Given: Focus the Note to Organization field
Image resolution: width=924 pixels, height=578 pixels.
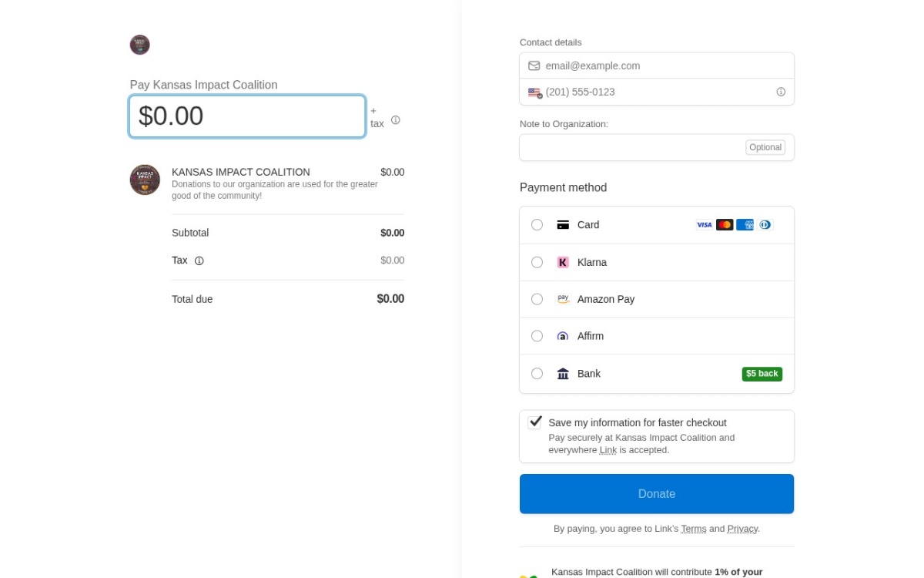Looking at the screenshot, I should click(657, 147).
